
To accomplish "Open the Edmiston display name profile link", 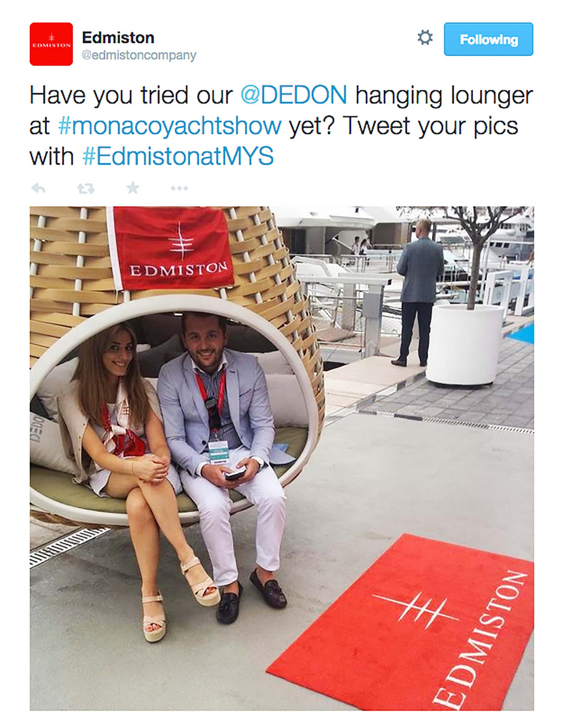I will click(118, 38).
